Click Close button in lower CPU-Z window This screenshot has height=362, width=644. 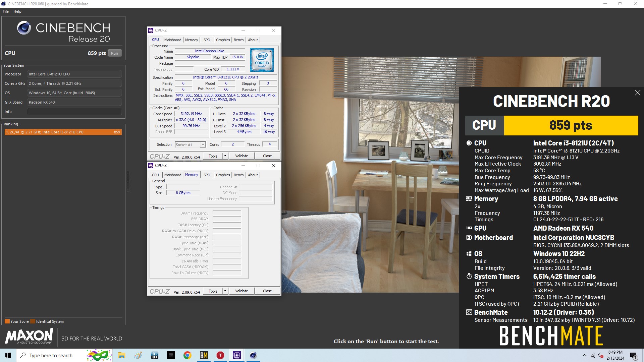pyautogui.click(x=267, y=291)
